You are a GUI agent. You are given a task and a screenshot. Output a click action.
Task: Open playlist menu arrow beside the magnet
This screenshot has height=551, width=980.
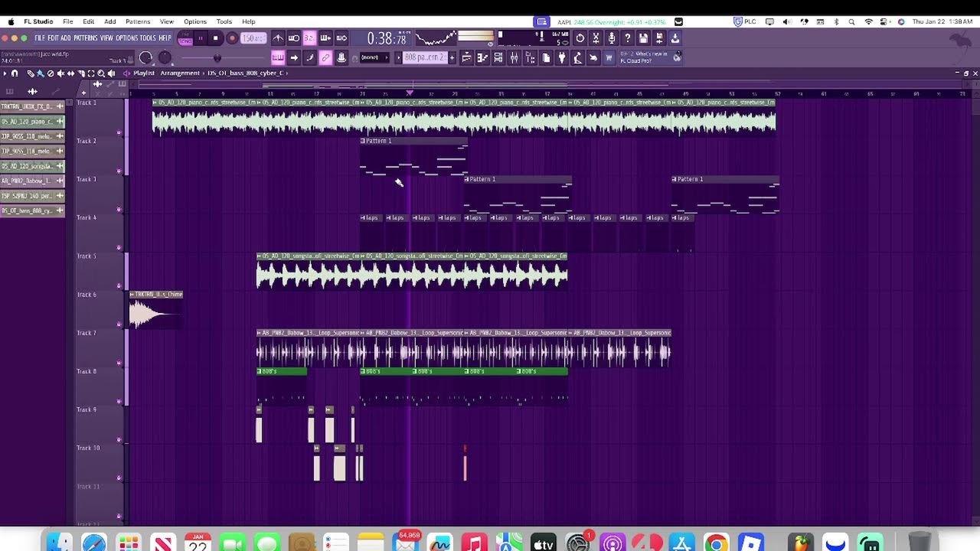click(x=5, y=73)
